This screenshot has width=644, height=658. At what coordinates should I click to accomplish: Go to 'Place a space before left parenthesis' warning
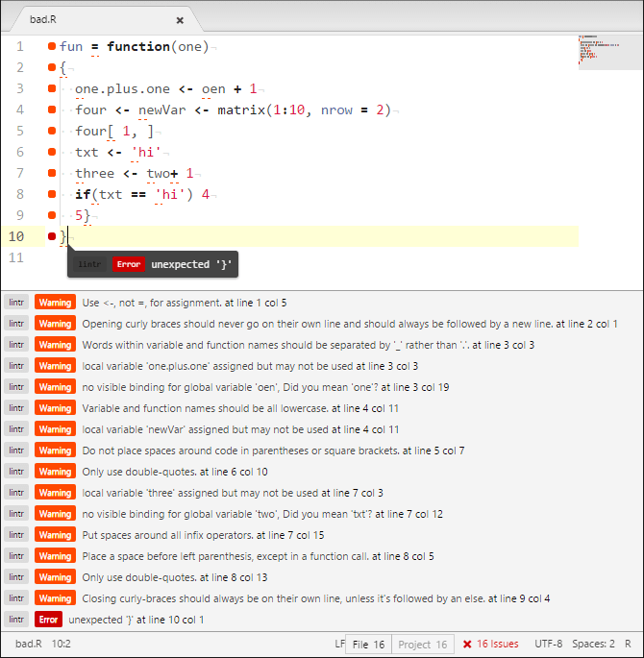[x=258, y=556]
